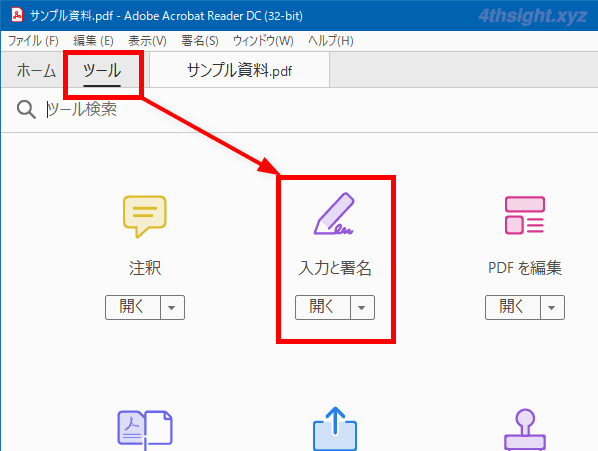
Task: Open the PDF を編集 tool with 開く button
Action: (x=513, y=307)
